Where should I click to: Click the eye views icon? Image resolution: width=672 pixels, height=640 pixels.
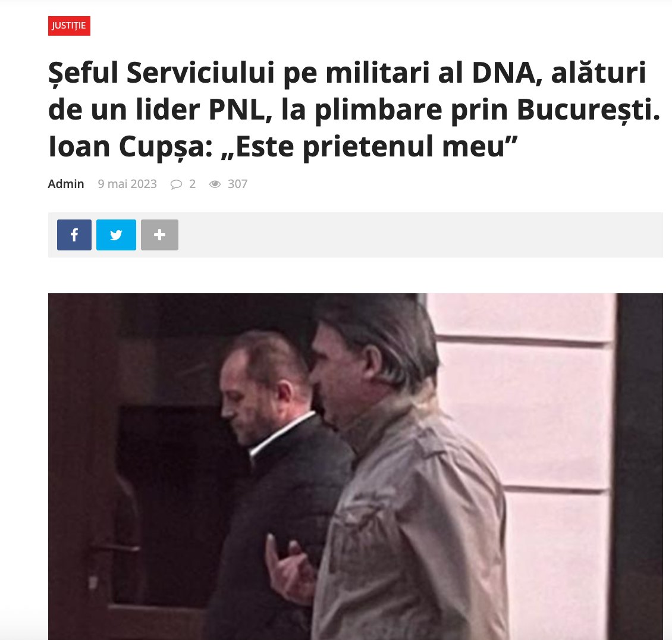(x=215, y=184)
